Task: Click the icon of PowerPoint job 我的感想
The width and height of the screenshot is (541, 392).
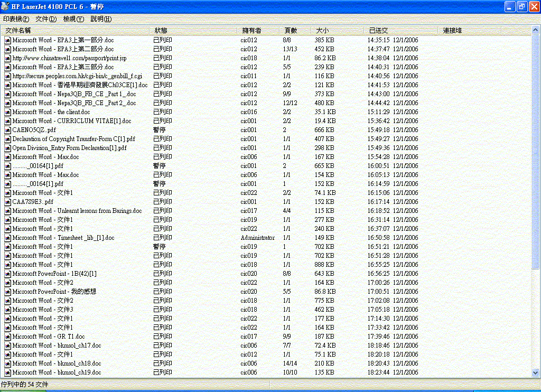Action: (7, 292)
